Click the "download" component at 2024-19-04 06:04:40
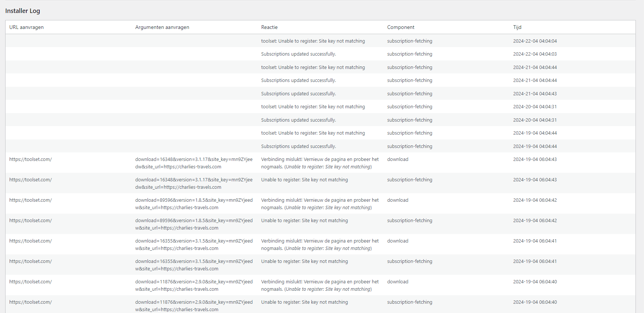 [397, 282]
